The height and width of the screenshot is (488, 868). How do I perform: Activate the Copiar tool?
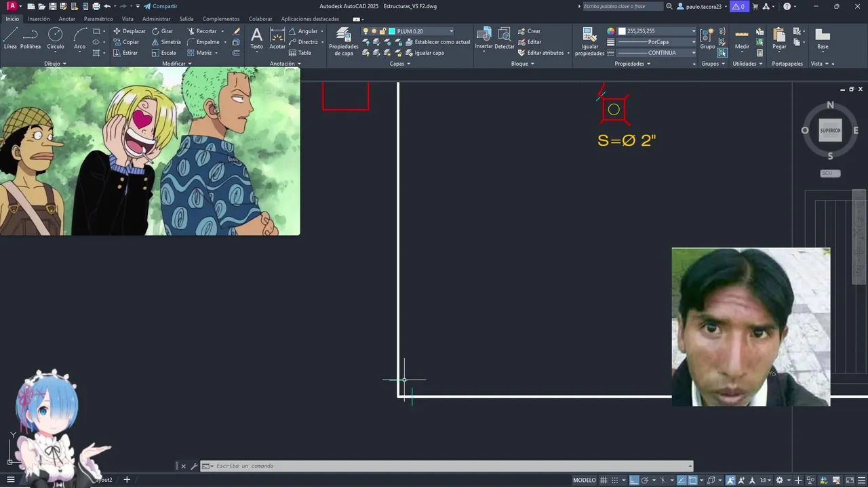click(x=126, y=42)
